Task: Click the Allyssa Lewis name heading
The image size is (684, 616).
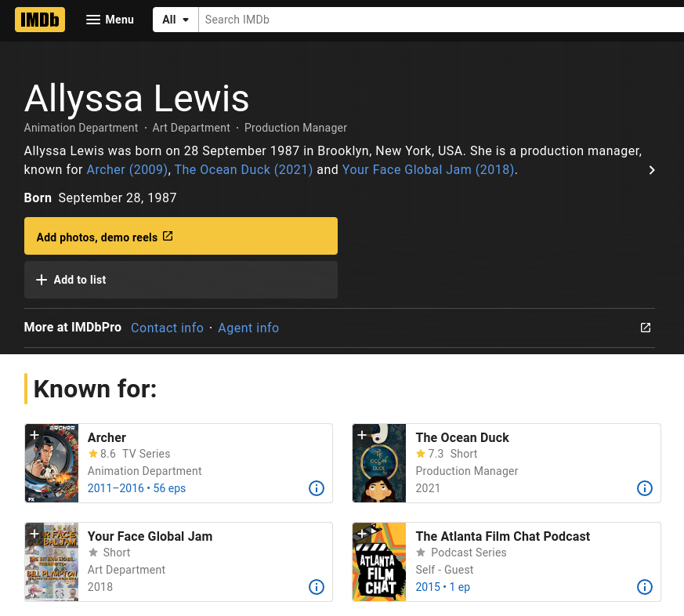Action: 136,98
